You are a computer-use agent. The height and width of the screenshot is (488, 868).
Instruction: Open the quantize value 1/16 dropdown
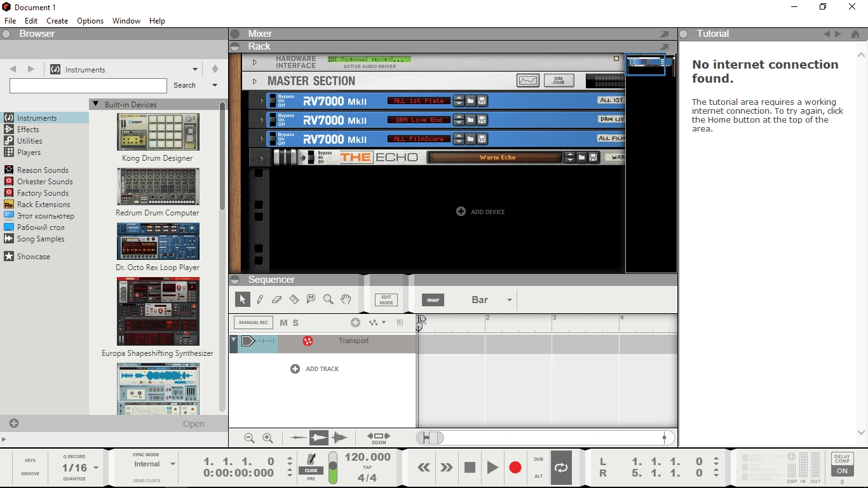(x=96, y=468)
